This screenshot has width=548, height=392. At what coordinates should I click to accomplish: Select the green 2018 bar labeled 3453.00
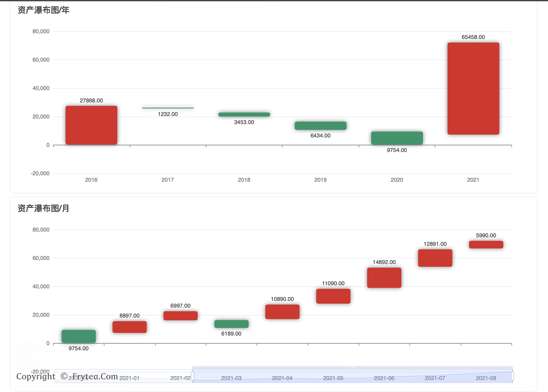tap(244, 114)
